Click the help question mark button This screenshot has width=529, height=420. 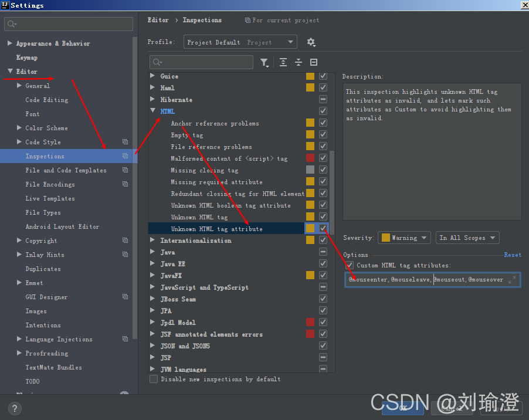point(15,408)
